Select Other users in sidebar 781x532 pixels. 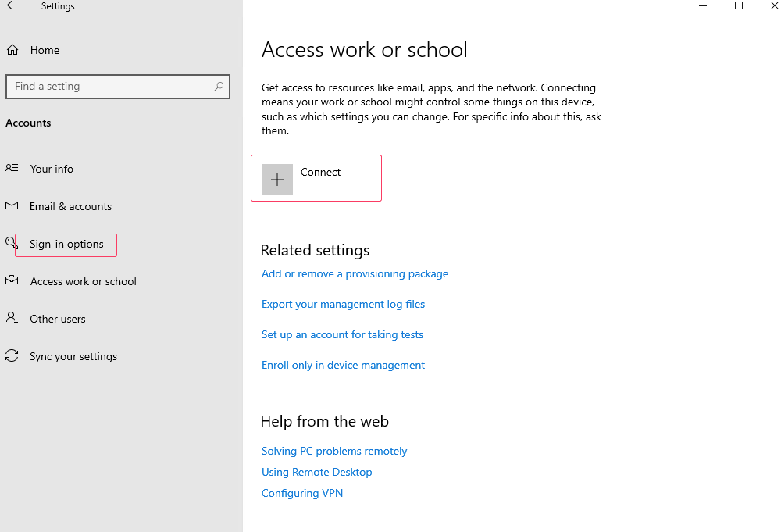click(58, 319)
